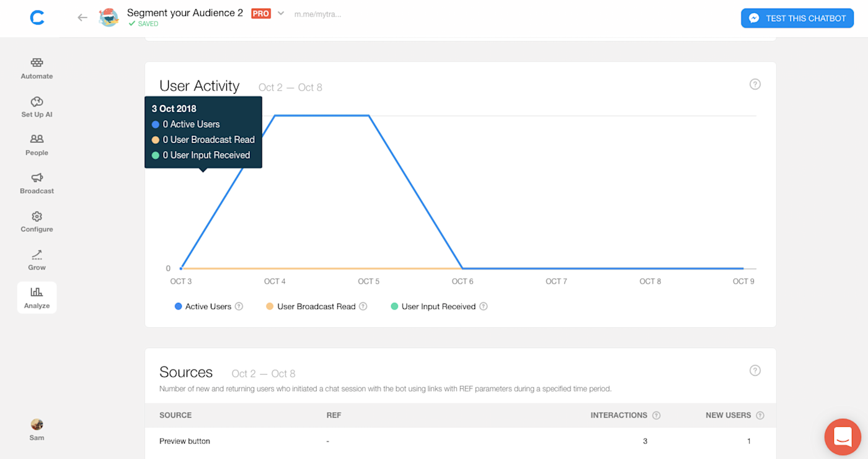Click the Preview button source row
Image resolution: width=868 pixels, height=459 pixels.
point(461,441)
